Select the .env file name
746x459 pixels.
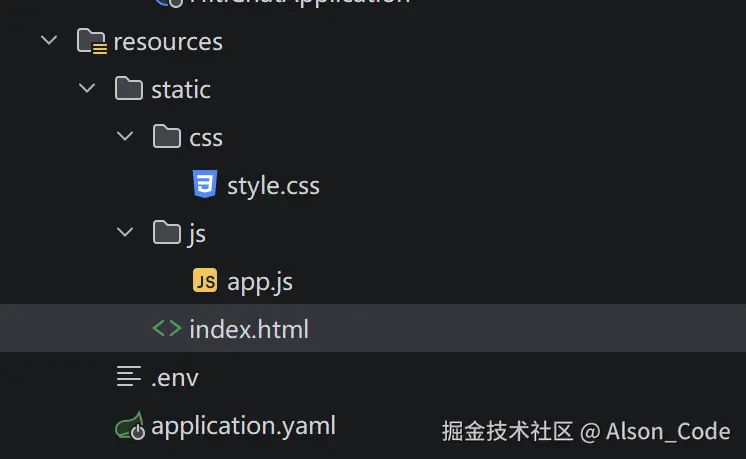(175, 378)
